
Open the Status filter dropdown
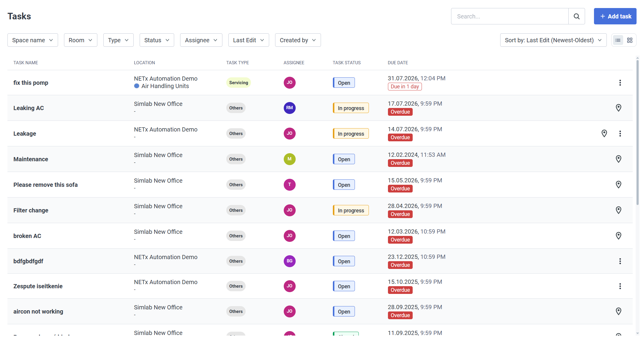157,40
